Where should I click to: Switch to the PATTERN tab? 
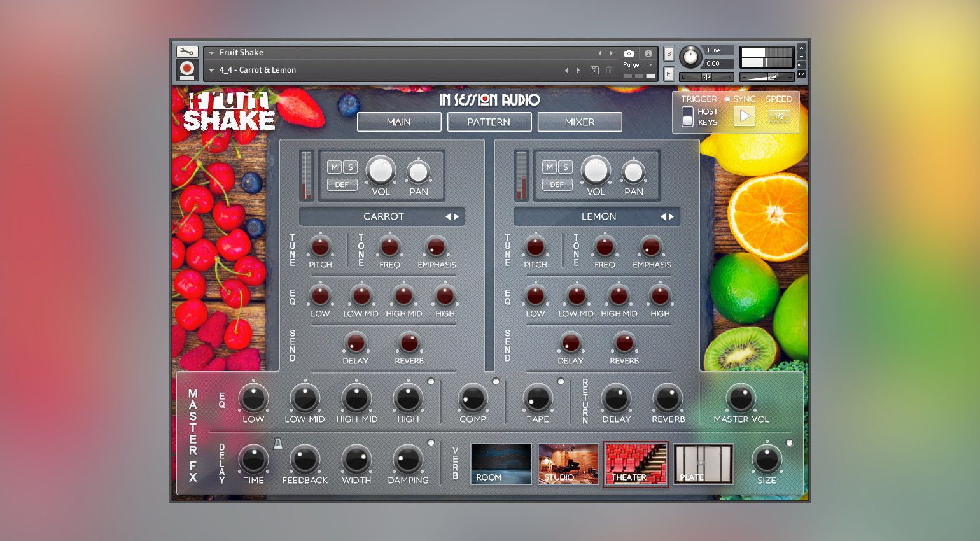(x=489, y=122)
